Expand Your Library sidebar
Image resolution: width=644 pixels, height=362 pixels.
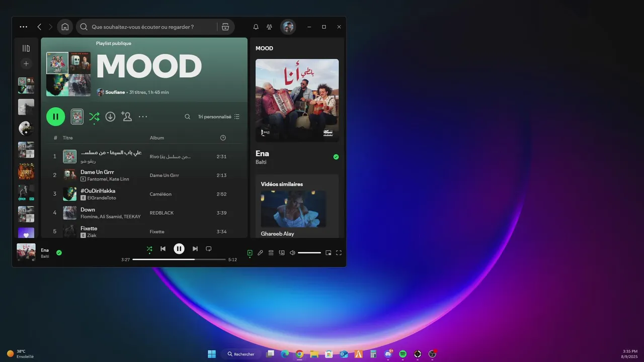(x=26, y=48)
